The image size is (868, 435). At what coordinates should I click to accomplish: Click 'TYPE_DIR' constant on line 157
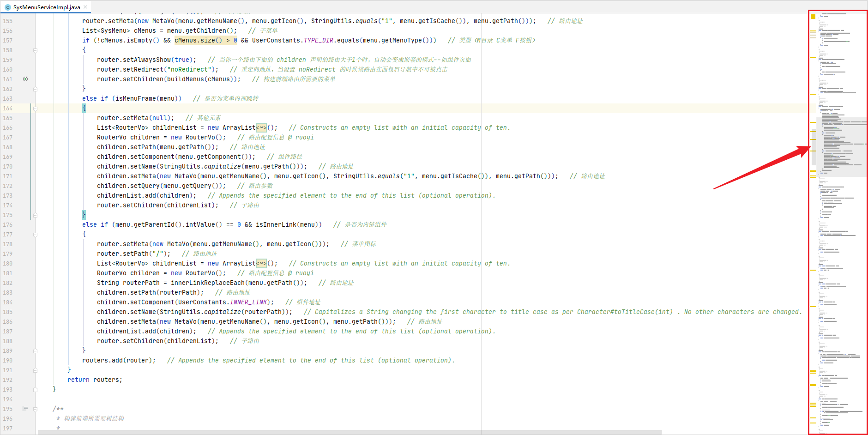coord(319,40)
